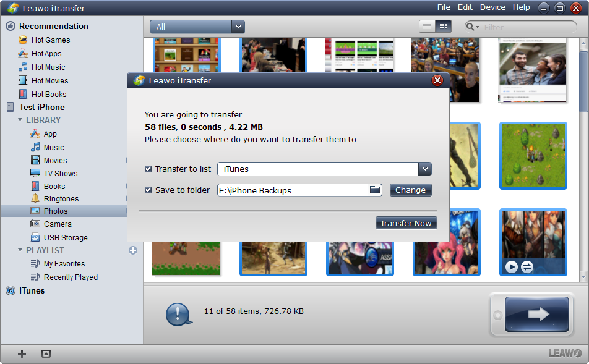Click the info exclamation icon
Viewport: 589px width, 364px height.
click(x=178, y=314)
